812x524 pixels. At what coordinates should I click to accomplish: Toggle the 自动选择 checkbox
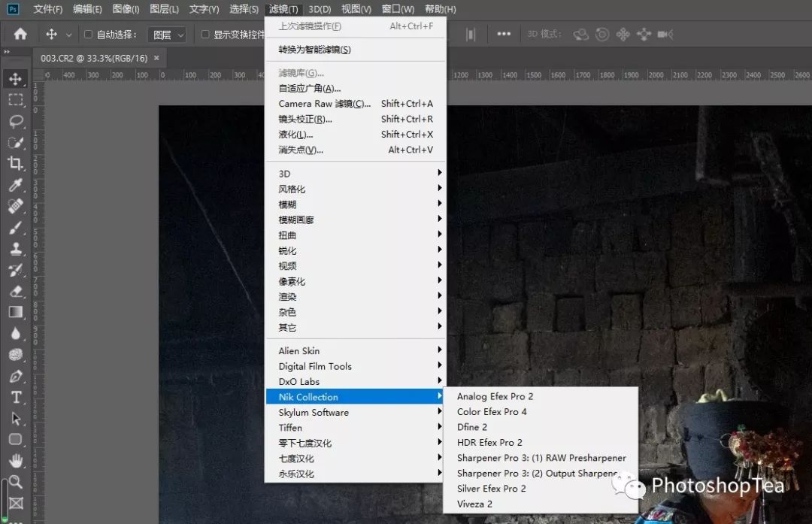[88, 34]
